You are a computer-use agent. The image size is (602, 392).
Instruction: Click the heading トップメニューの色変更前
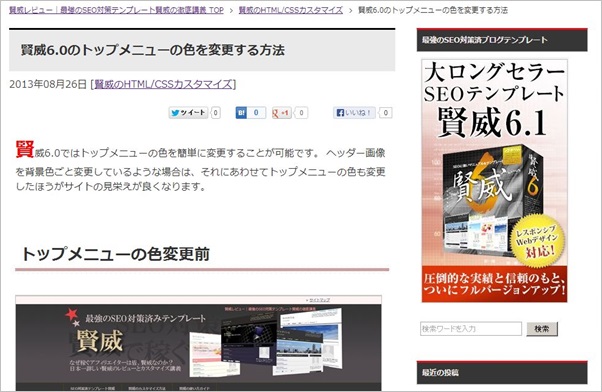coord(116,254)
